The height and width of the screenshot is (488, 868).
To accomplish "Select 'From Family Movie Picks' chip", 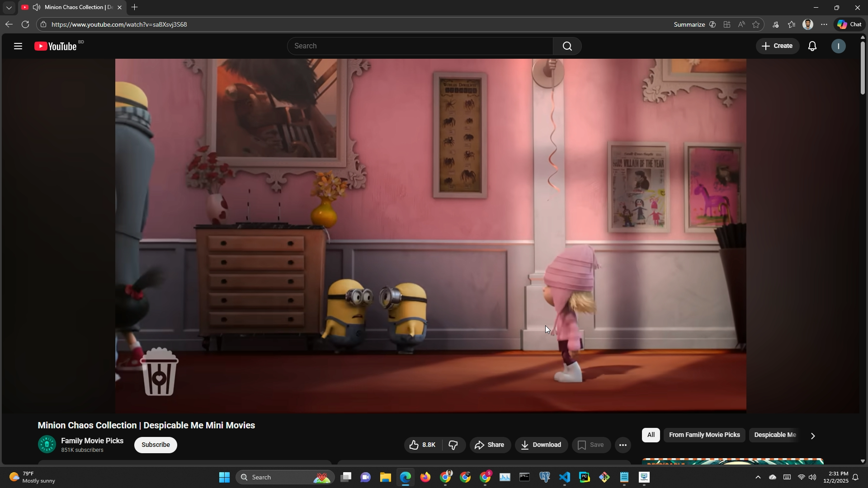I will 704,435.
